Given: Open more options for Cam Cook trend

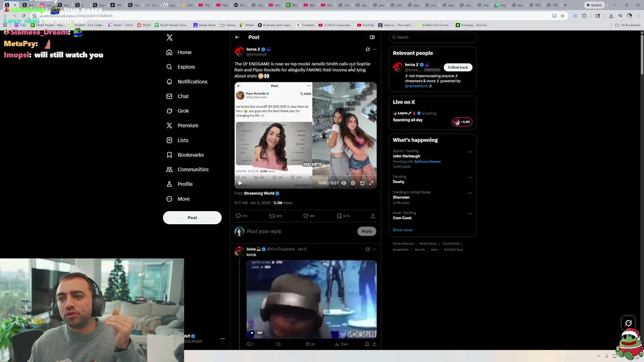Looking at the screenshot, I should 470,214.
